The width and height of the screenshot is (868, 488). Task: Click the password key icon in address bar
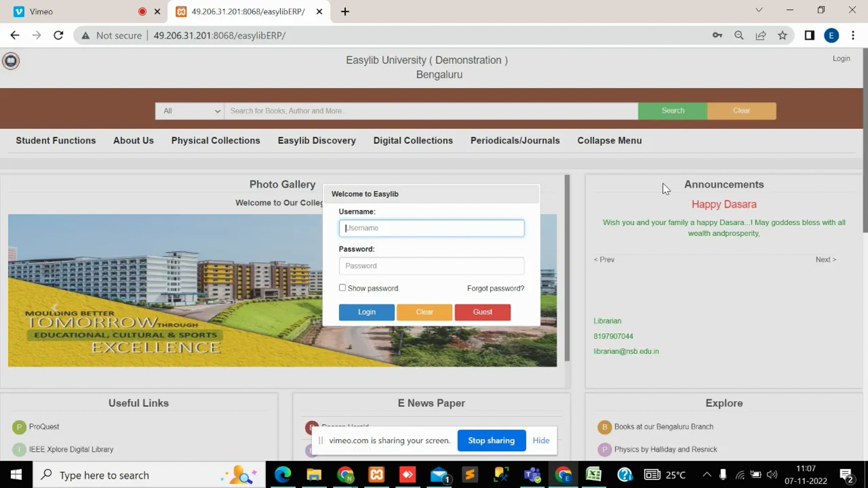(x=717, y=35)
